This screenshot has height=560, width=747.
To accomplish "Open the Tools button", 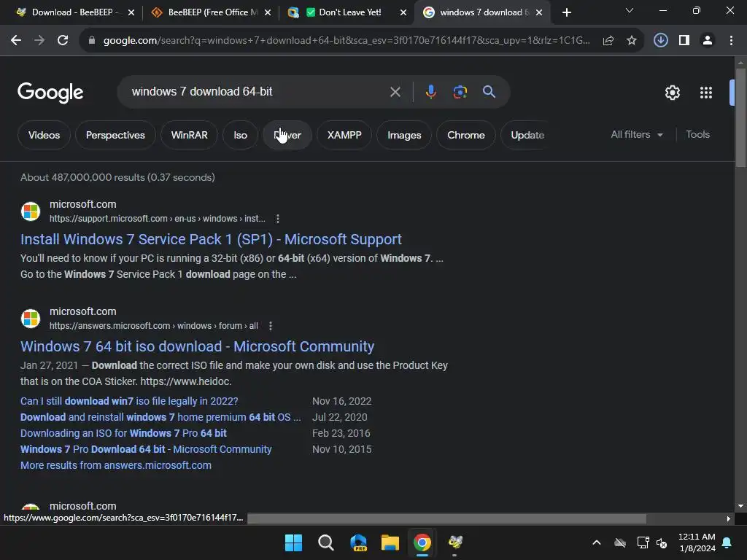I will click(697, 135).
